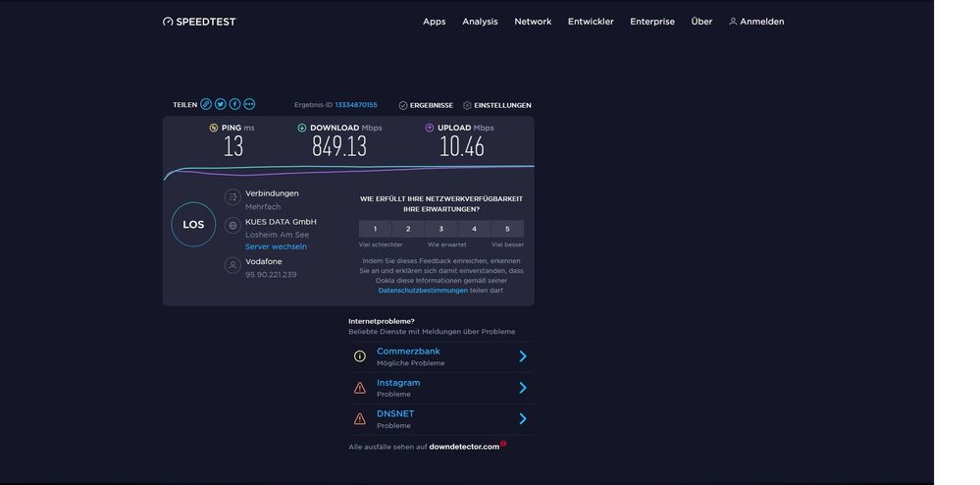Click the speed graph line
Viewport: 980px width, 485px height.
349,170
